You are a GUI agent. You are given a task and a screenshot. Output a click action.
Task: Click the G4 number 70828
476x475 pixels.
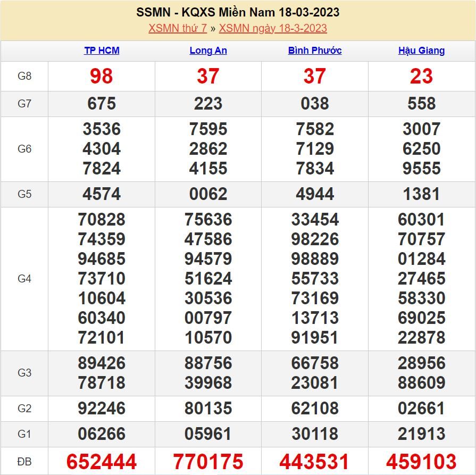102,220
